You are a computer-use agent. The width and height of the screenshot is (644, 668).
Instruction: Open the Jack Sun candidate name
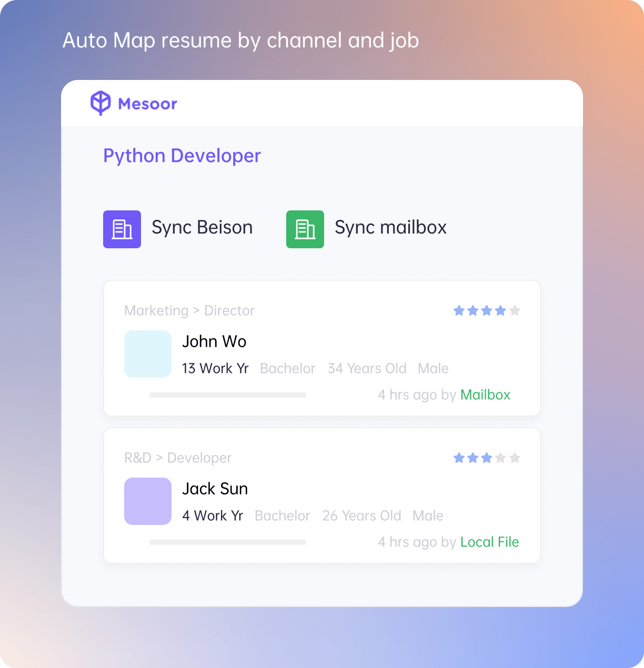(x=215, y=489)
